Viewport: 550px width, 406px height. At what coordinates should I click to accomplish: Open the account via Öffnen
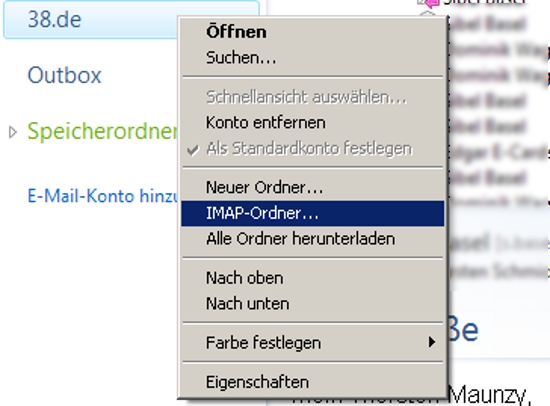pos(313,32)
